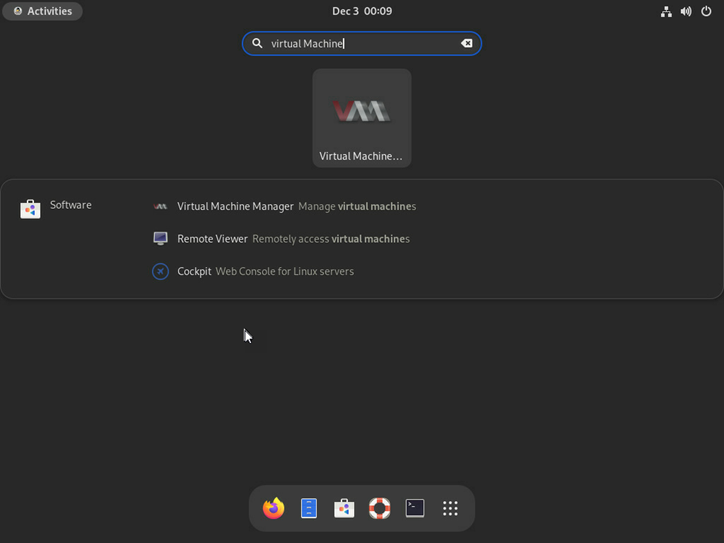Select the Remote Viewer software result
The height and width of the screenshot is (543, 724).
281,239
